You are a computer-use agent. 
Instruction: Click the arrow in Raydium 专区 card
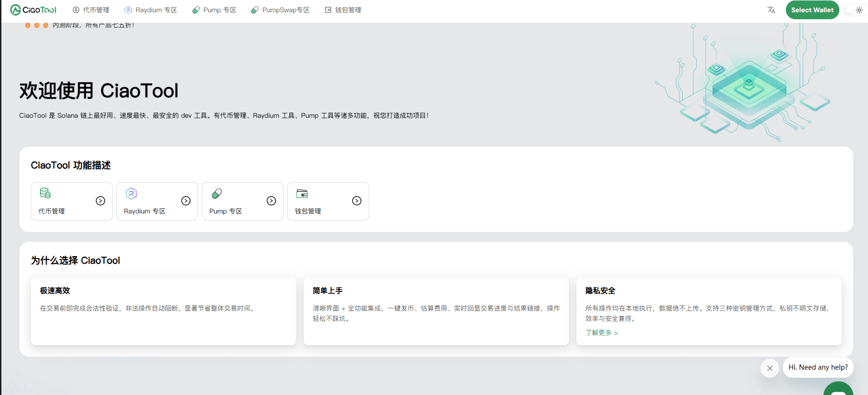point(186,201)
